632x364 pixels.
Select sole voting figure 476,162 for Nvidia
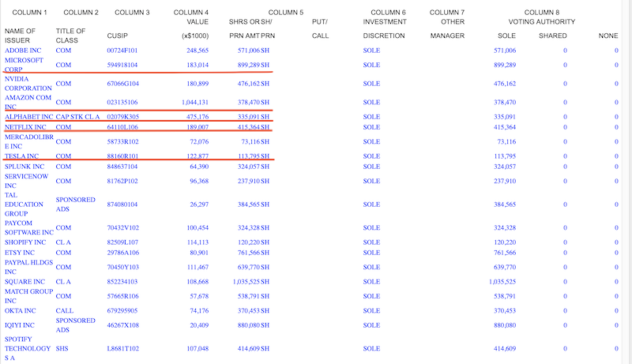point(505,84)
